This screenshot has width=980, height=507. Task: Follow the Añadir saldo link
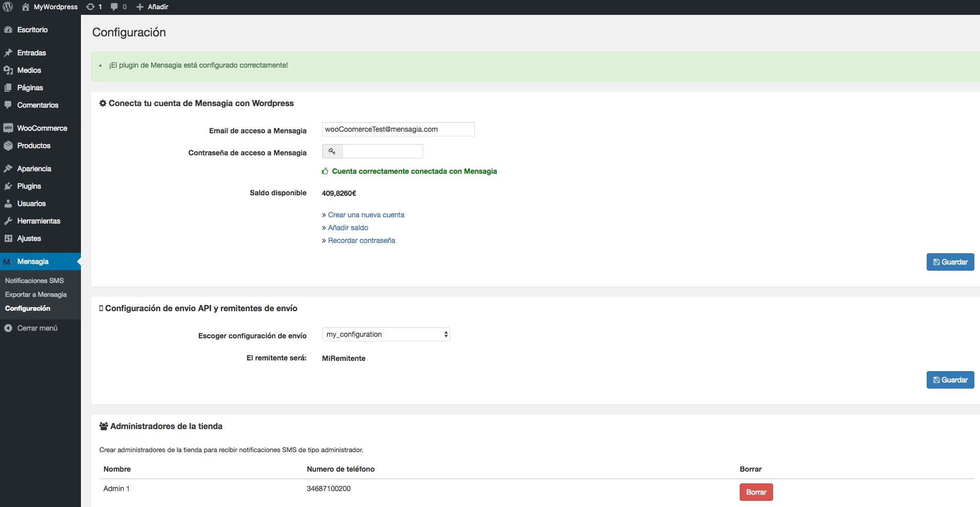(x=348, y=228)
